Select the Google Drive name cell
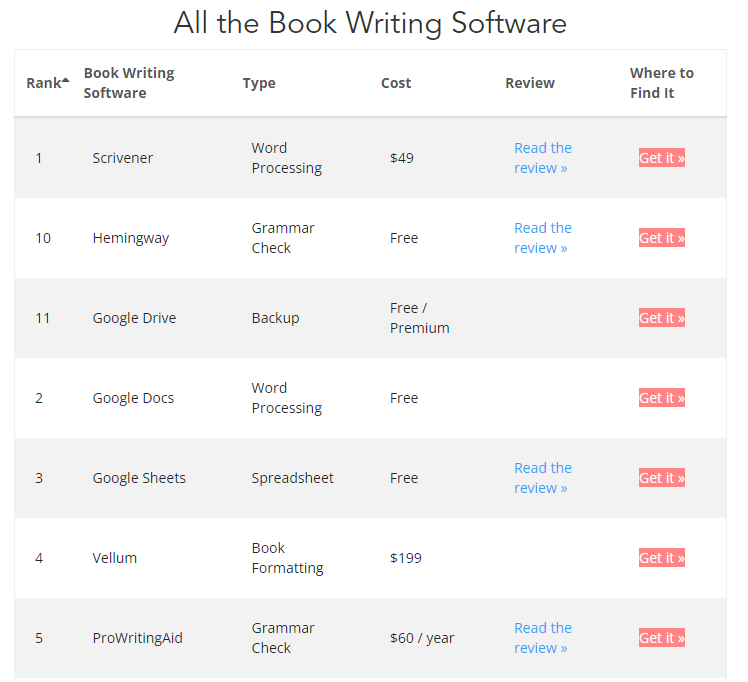Image resolution: width=748 pixels, height=682 pixels. point(134,318)
